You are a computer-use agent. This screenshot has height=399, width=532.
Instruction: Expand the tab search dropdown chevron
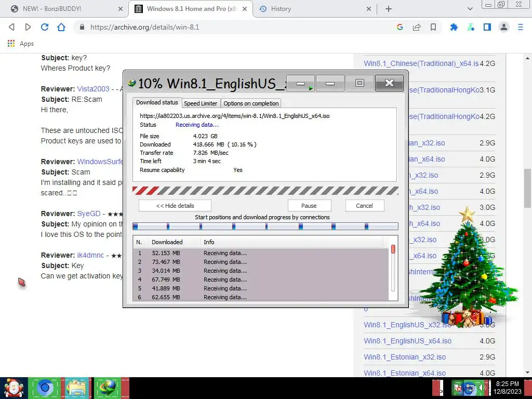470,9
